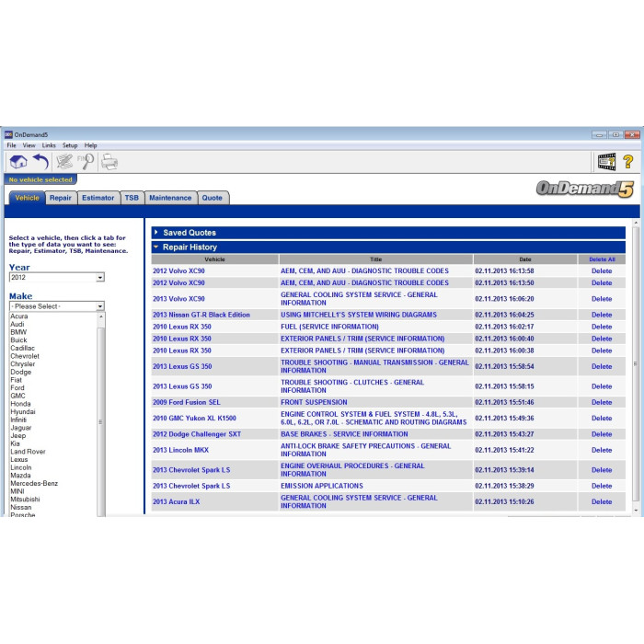Open ENGINE OVERHAUL PROCEDURES title link
The height and width of the screenshot is (644, 644).
tap(352, 470)
